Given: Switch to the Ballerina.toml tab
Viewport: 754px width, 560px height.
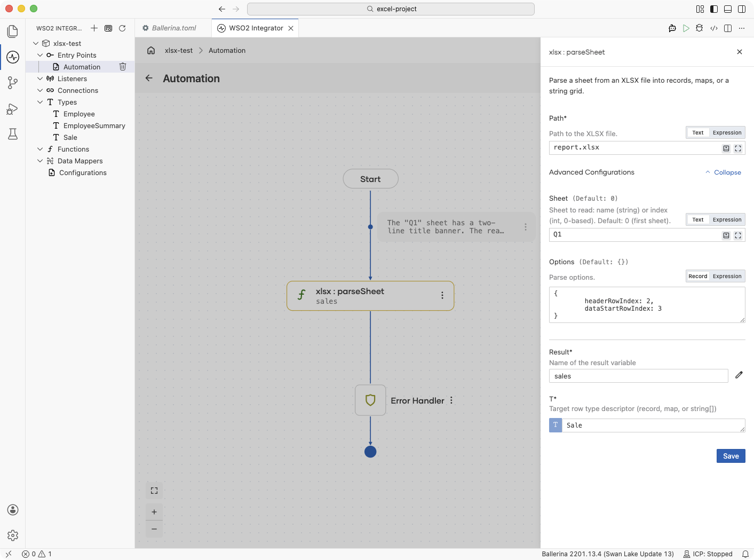Looking at the screenshot, I should click(173, 28).
